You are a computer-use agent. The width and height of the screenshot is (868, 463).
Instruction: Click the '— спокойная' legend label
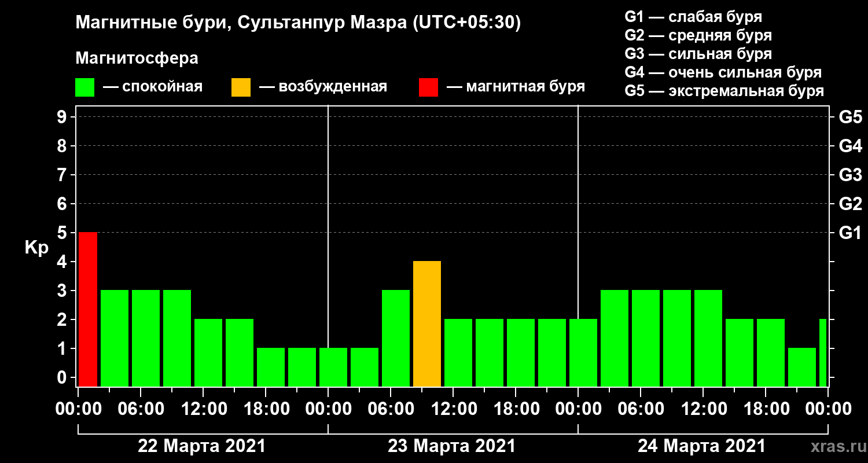[153, 87]
